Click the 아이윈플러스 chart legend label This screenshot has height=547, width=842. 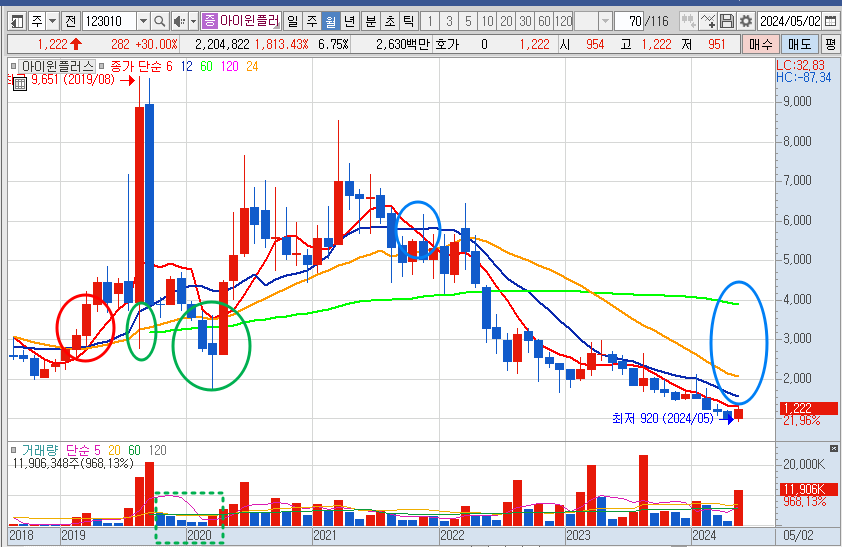tap(57, 67)
